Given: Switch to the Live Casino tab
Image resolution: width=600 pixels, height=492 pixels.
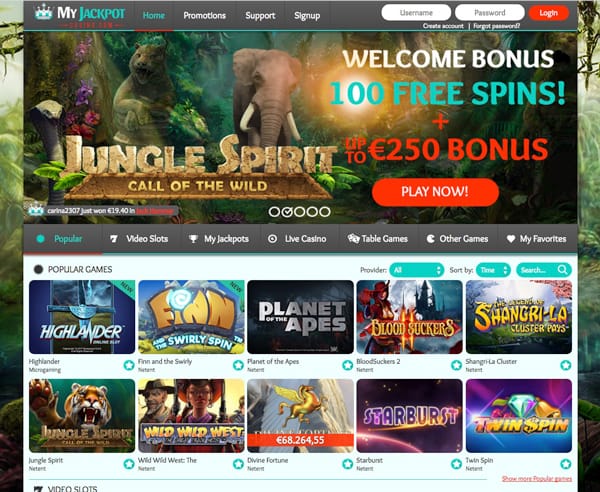Looking at the screenshot, I should (x=297, y=239).
